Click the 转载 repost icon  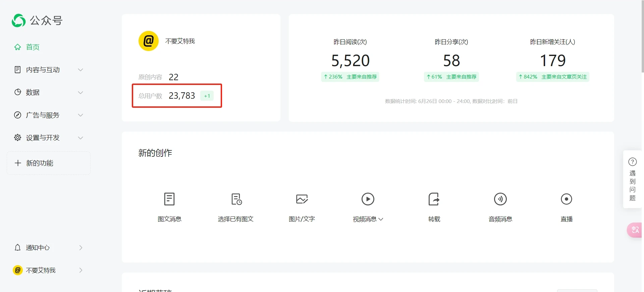coord(434,199)
